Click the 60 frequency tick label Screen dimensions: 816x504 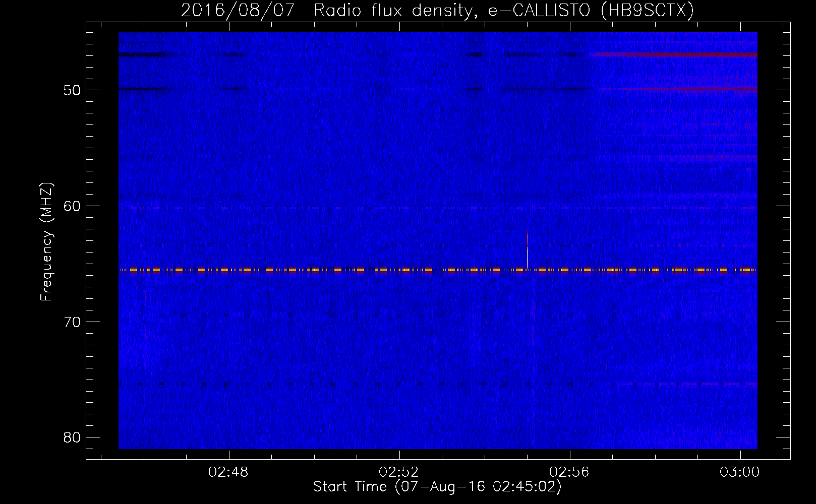pos(72,206)
